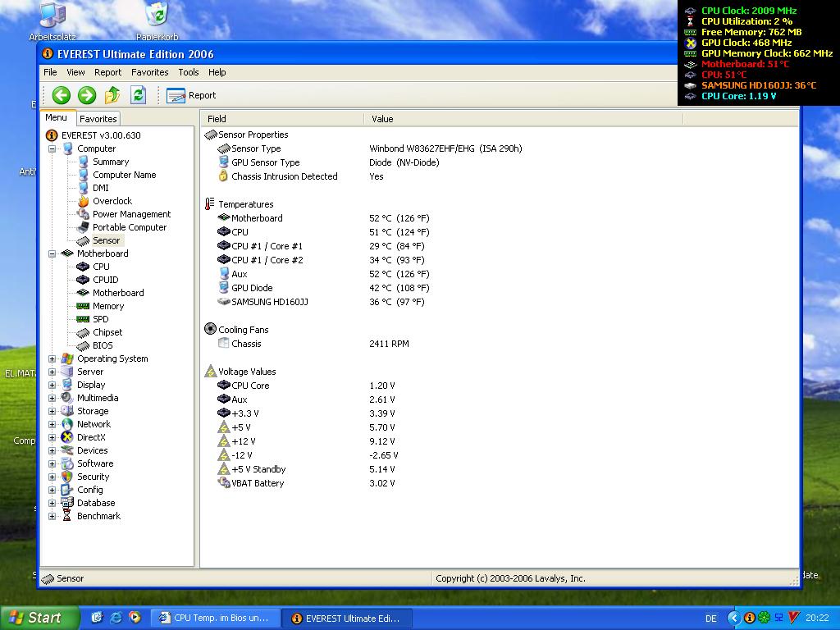Open the Papierkorb desktop icon
The image size is (840, 630).
157,21
